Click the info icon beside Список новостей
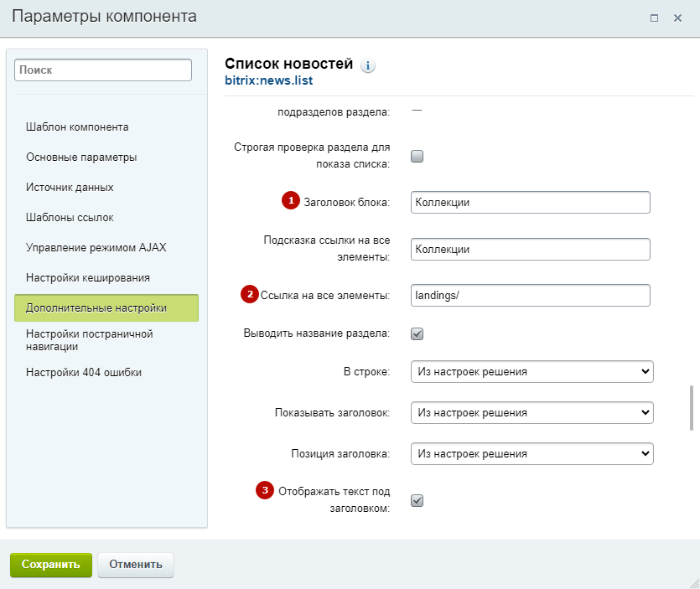The image size is (700, 589). (368, 66)
